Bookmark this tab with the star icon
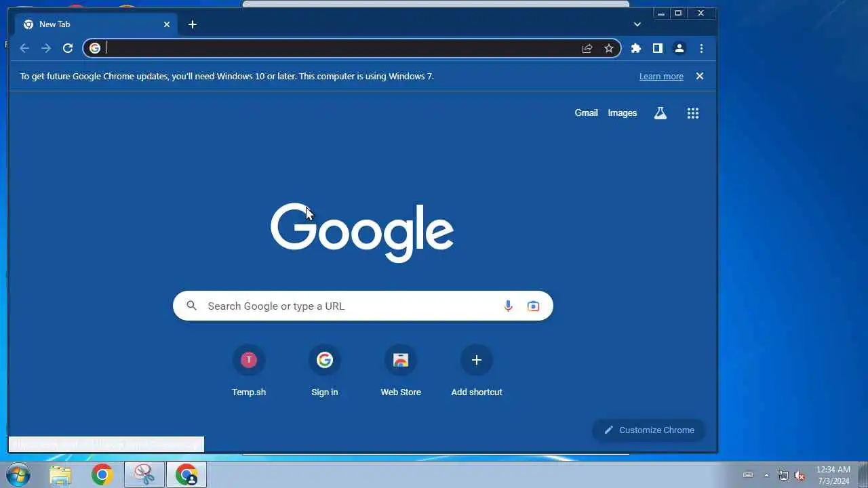The image size is (868, 488). (x=609, y=48)
